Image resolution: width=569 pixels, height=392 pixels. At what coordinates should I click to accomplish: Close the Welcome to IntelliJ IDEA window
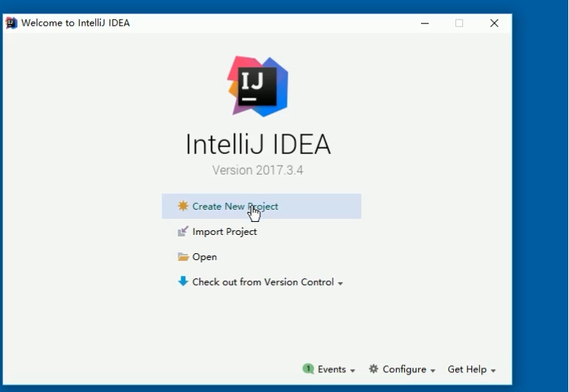494,23
